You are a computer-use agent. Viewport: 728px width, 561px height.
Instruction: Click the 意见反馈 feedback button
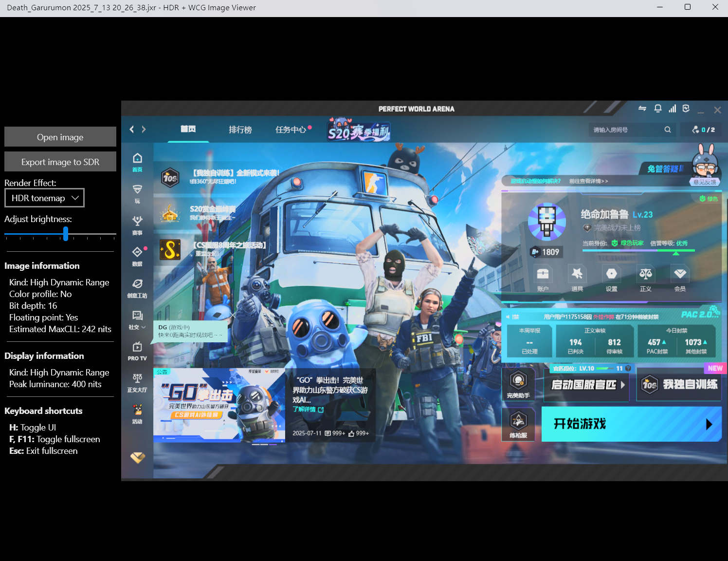coord(705,182)
